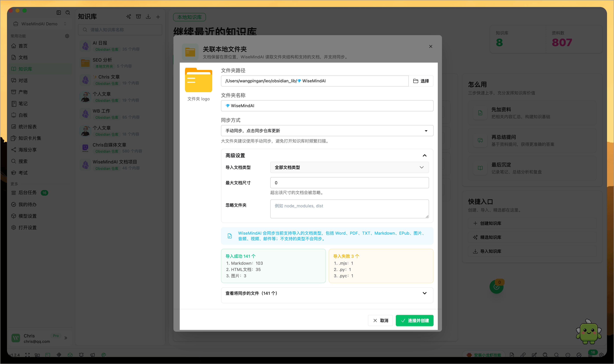Click the chat bubble icon in bottom bar

click(568, 355)
